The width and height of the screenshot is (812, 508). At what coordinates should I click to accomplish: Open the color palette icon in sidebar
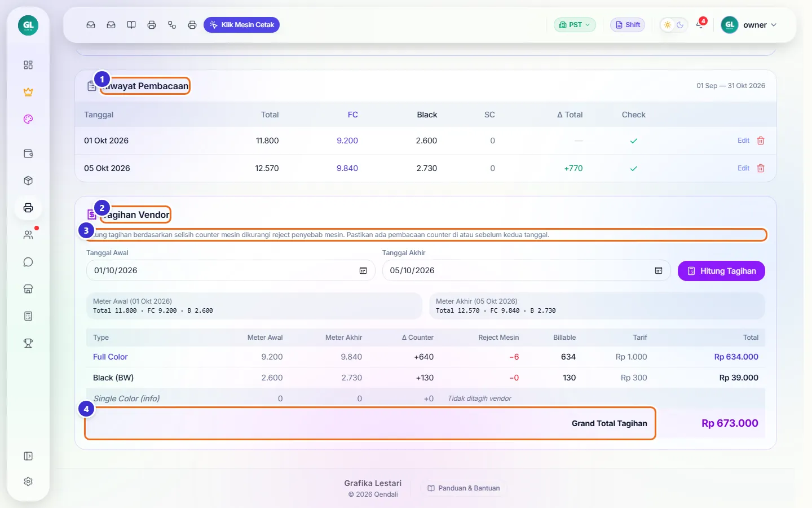[28, 119]
